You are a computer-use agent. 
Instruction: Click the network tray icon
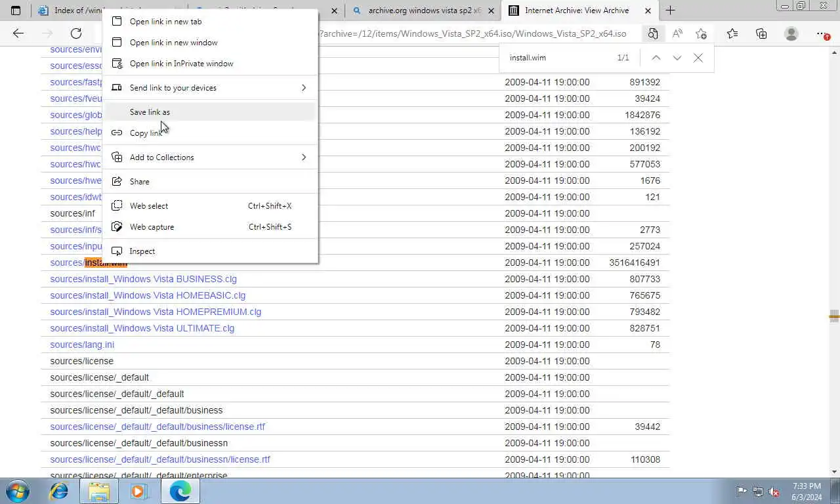(758, 491)
